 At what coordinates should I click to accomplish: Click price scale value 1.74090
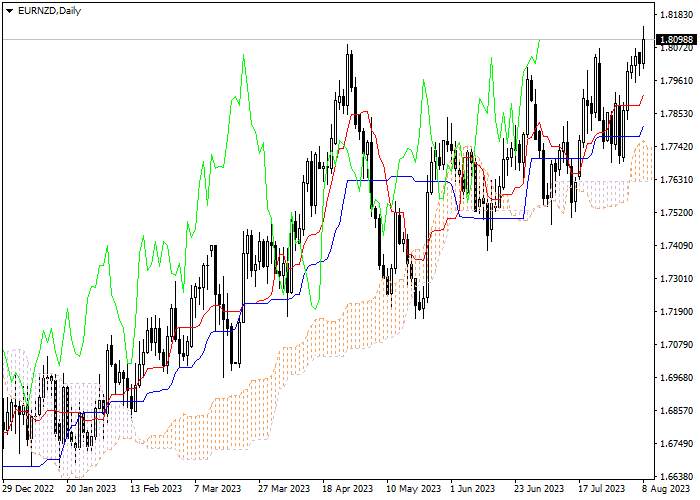click(x=676, y=246)
